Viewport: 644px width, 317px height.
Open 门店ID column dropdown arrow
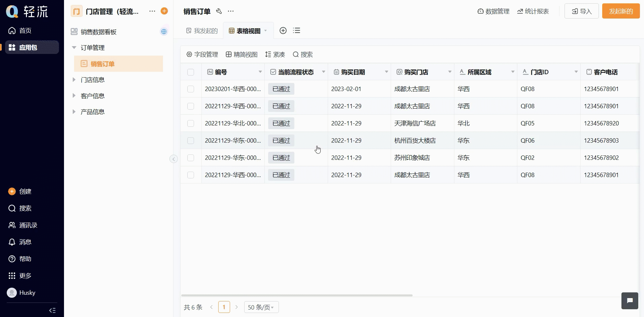[x=576, y=72]
